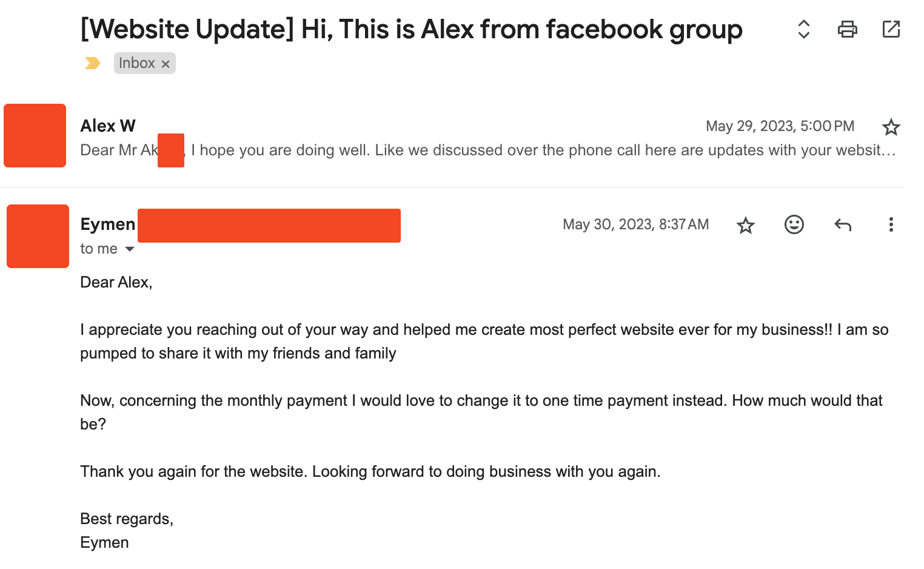Click the sender name Eymen
This screenshot has height=569, width=924.
tap(108, 224)
